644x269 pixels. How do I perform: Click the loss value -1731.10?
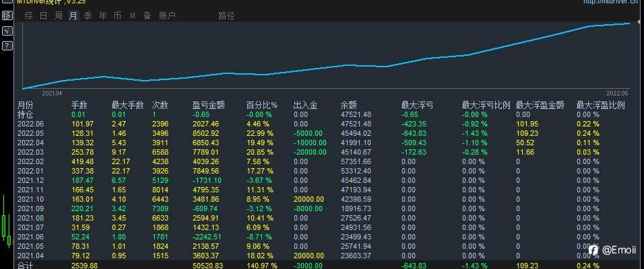pyautogui.click(x=207, y=180)
